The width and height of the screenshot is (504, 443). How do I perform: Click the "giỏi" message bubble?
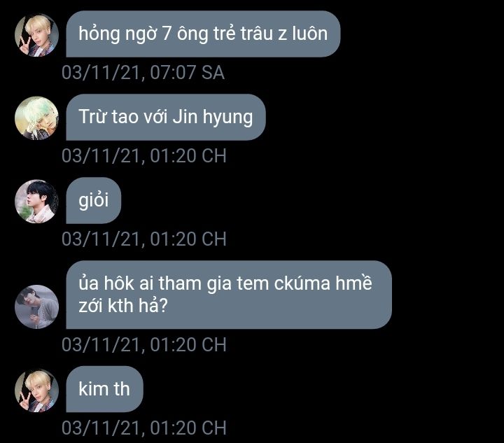coord(94,200)
